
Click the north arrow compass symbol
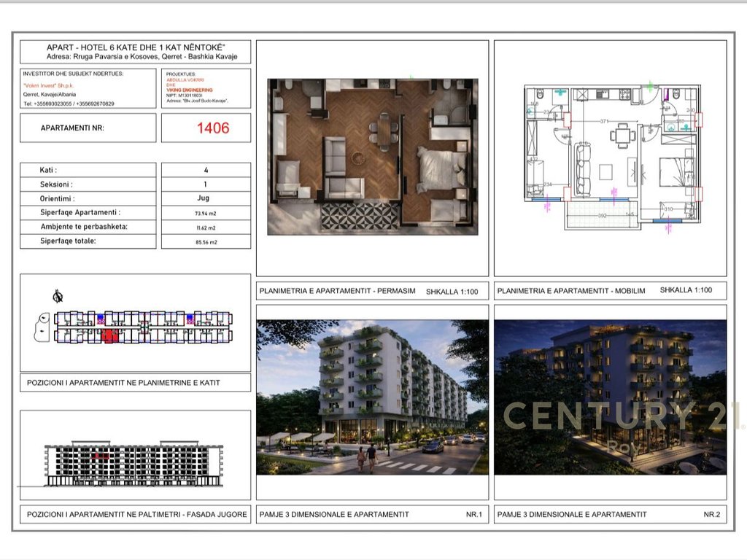click(58, 296)
